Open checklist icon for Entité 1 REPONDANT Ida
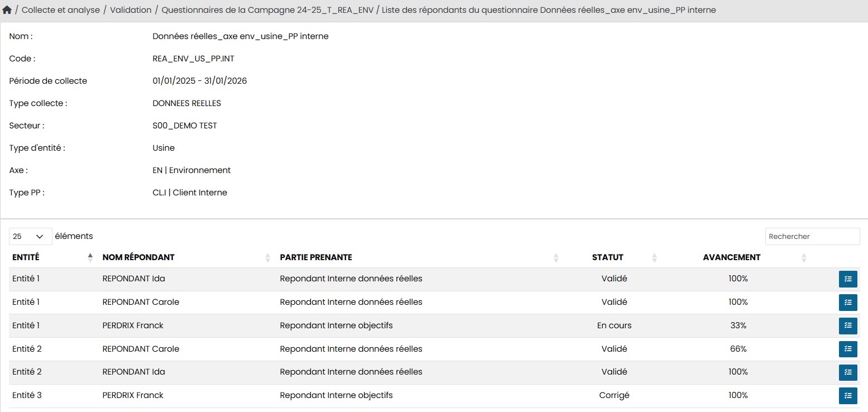 (848, 279)
